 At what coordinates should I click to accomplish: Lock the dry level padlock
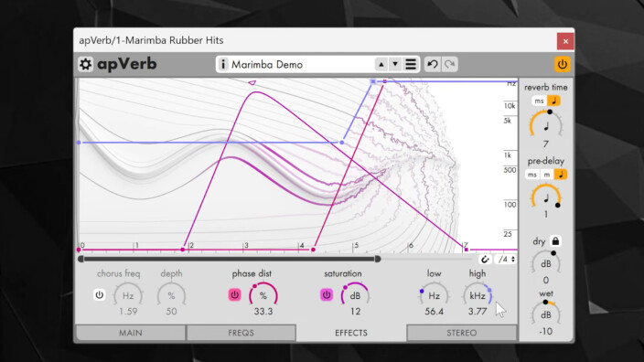click(555, 241)
